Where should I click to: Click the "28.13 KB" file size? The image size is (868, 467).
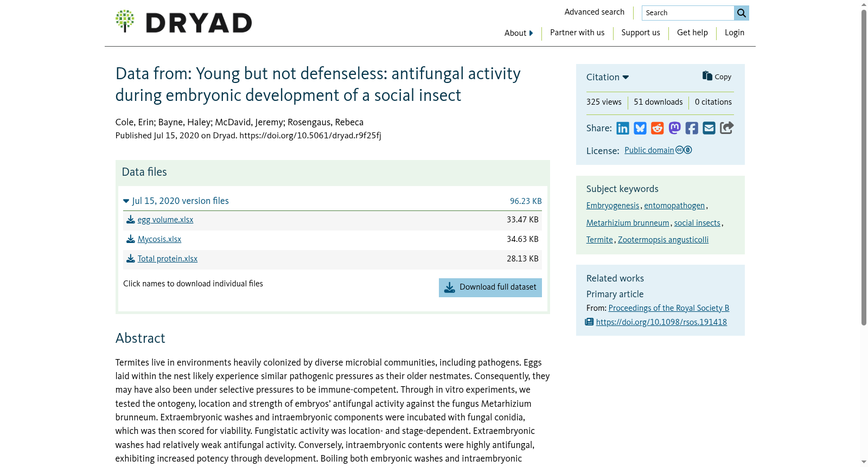click(x=522, y=259)
